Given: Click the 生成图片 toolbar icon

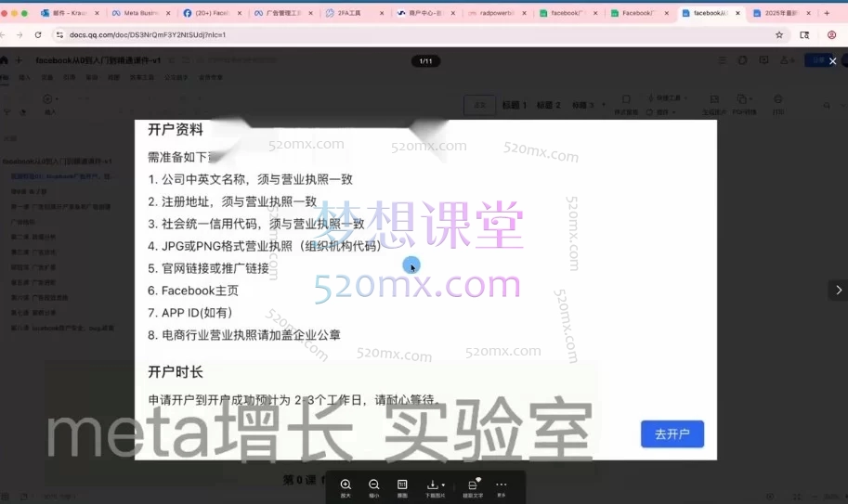Looking at the screenshot, I should pyautogui.click(x=714, y=104).
